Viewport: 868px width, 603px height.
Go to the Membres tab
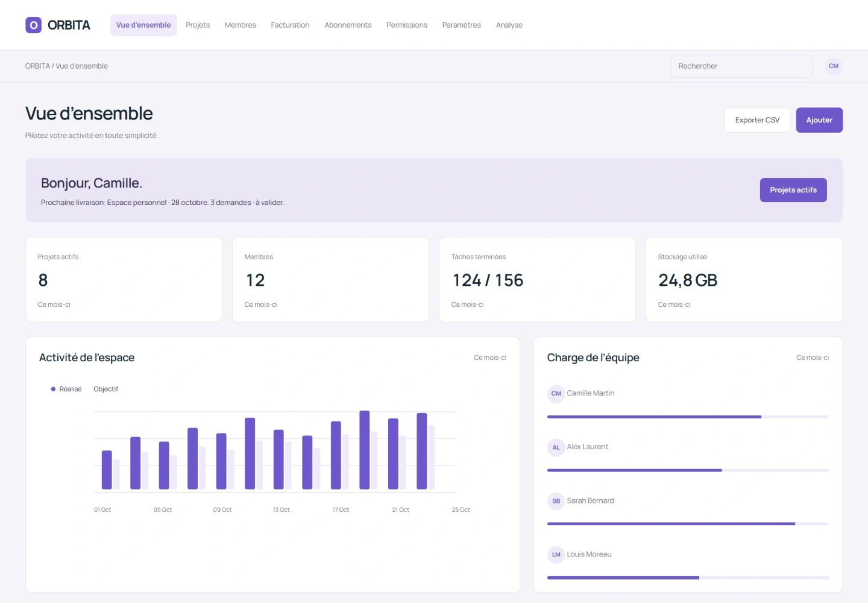(241, 25)
